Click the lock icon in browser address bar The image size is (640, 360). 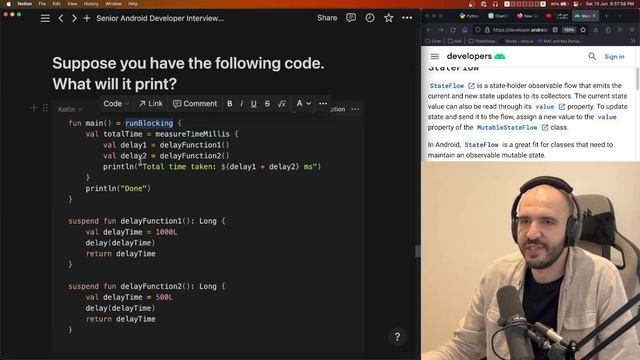487,30
